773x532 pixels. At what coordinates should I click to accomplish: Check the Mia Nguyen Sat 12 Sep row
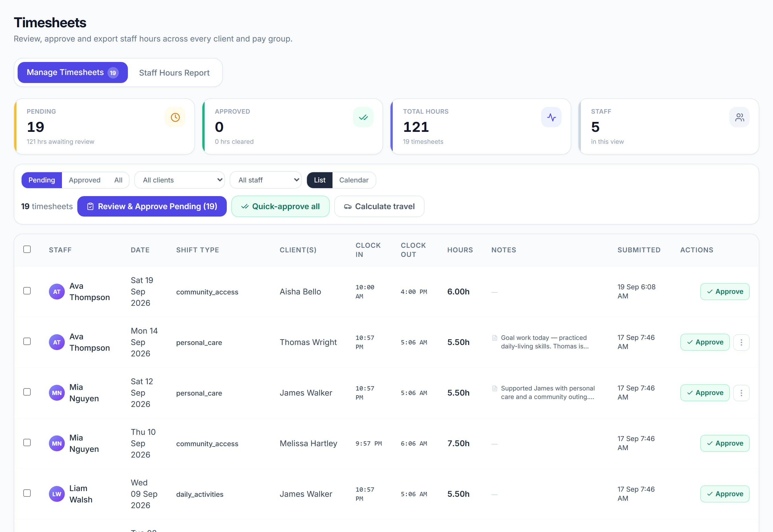(27, 392)
